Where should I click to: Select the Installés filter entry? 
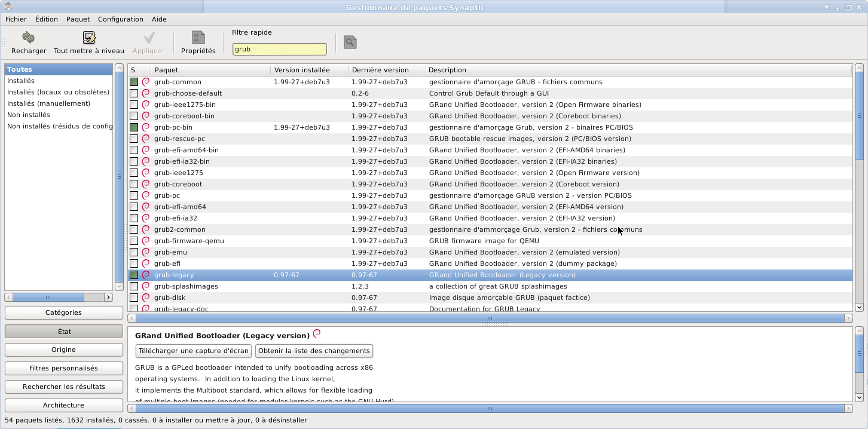click(59, 81)
